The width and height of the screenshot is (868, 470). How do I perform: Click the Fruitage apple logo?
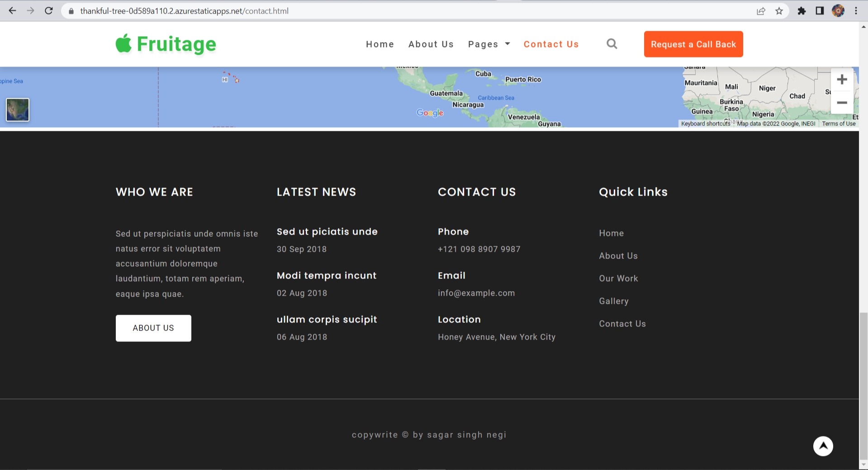[123, 43]
